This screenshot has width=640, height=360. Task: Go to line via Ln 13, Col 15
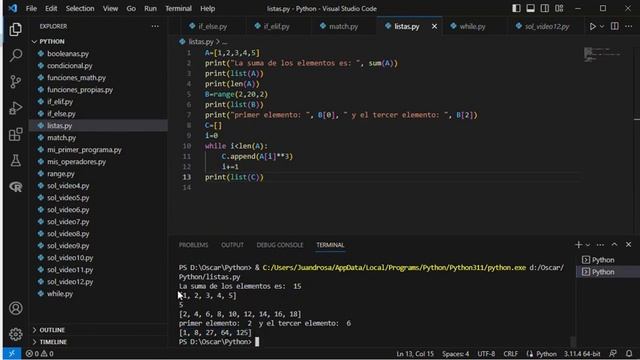click(x=415, y=353)
